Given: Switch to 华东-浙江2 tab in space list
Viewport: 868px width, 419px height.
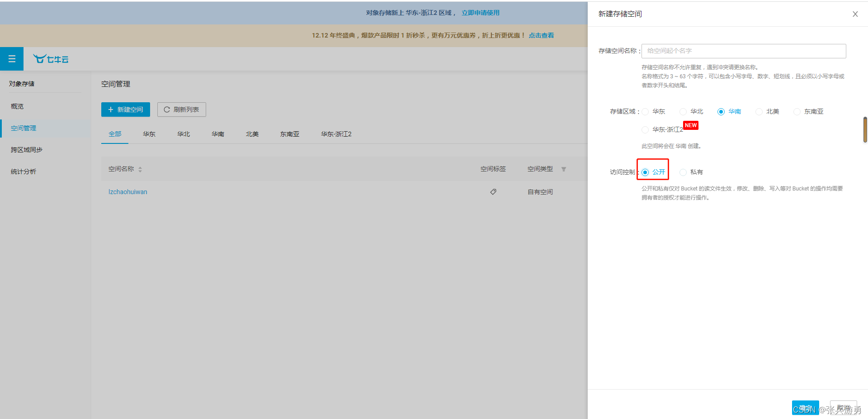Looking at the screenshot, I should coord(336,134).
